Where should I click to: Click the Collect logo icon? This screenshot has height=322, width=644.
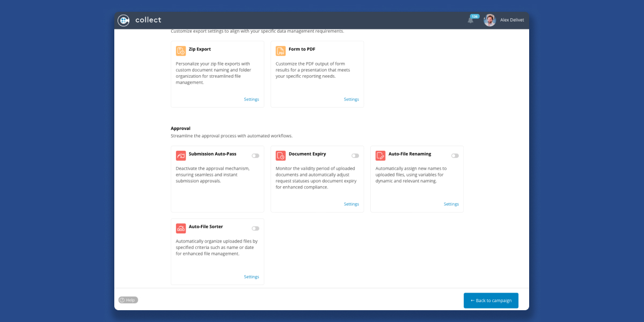tap(124, 20)
